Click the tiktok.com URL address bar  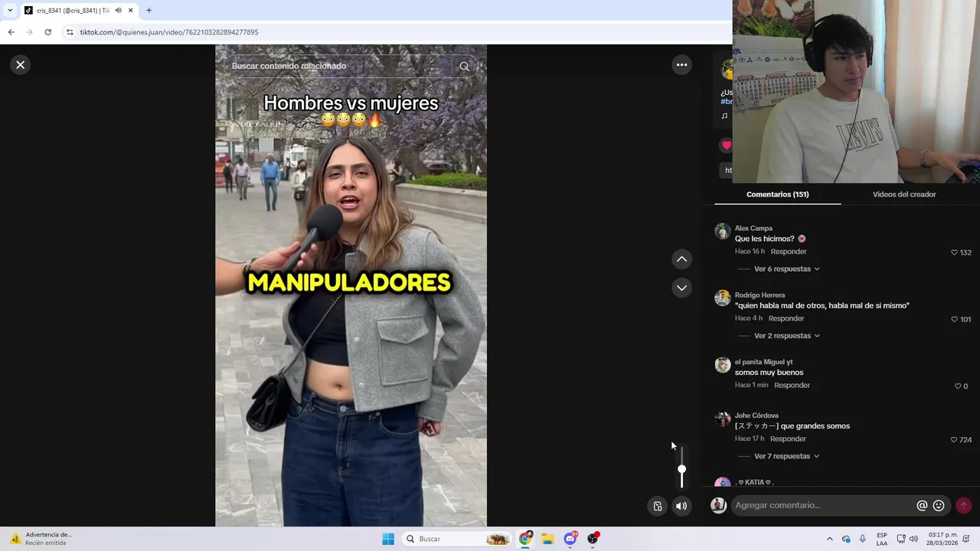(398, 32)
